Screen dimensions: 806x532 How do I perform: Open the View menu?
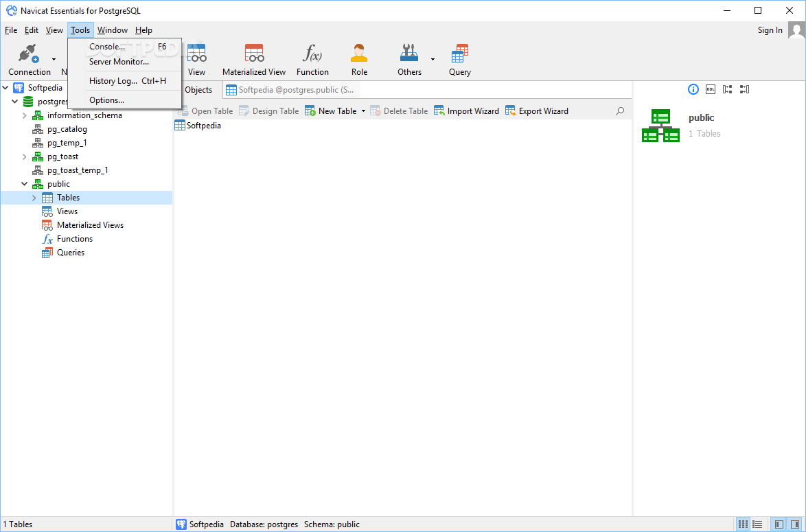[54, 30]
